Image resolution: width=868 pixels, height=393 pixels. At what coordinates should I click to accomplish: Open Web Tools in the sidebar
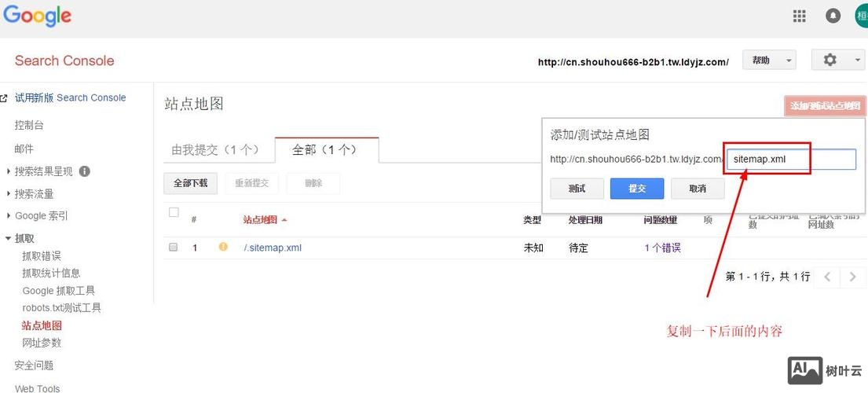[37, 388]
